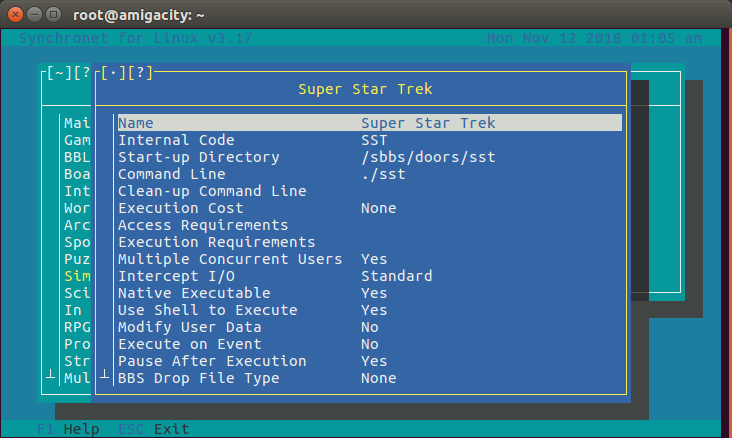This screenshot has width=732, height=438.
Task: Toggle Multiple Concurrent Users option
Action: [x=369, y=259]
